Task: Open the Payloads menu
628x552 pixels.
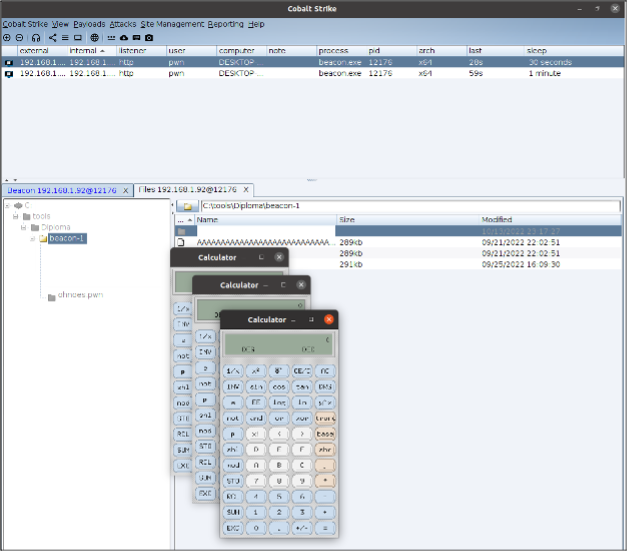Action: coord(89,24)
